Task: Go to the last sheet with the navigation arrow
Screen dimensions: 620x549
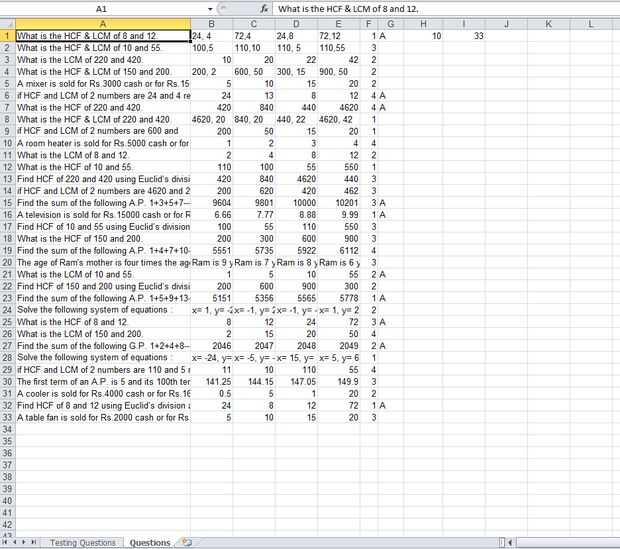Action: tap(33, 542)
